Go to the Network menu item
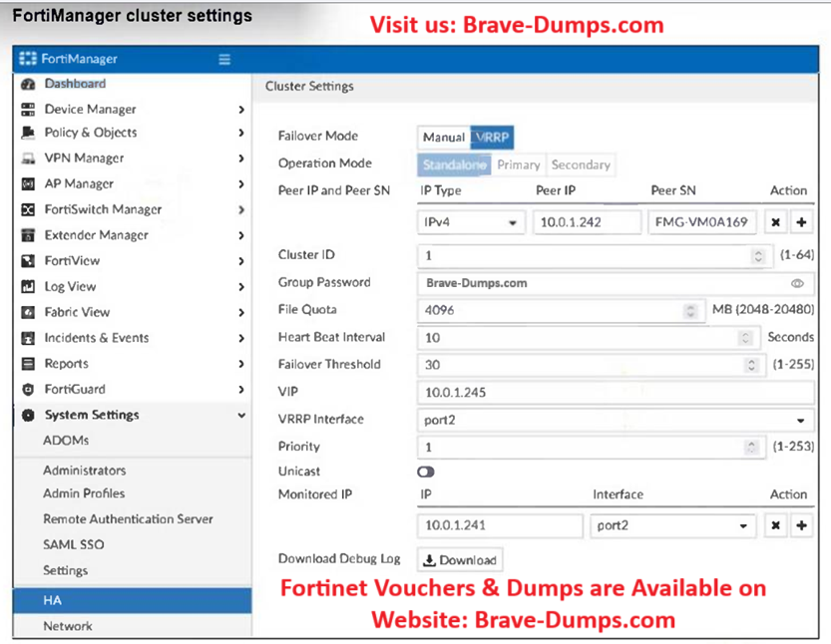 coord(67,626)
